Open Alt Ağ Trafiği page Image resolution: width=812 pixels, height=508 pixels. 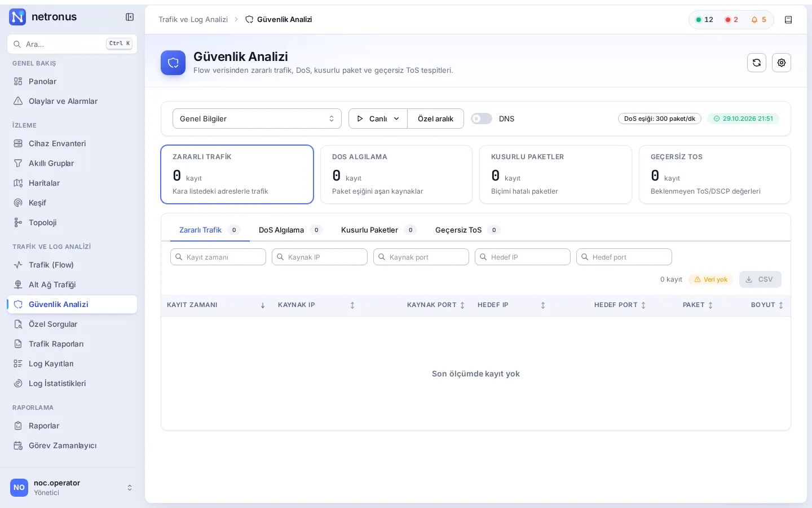click(72, 284)
